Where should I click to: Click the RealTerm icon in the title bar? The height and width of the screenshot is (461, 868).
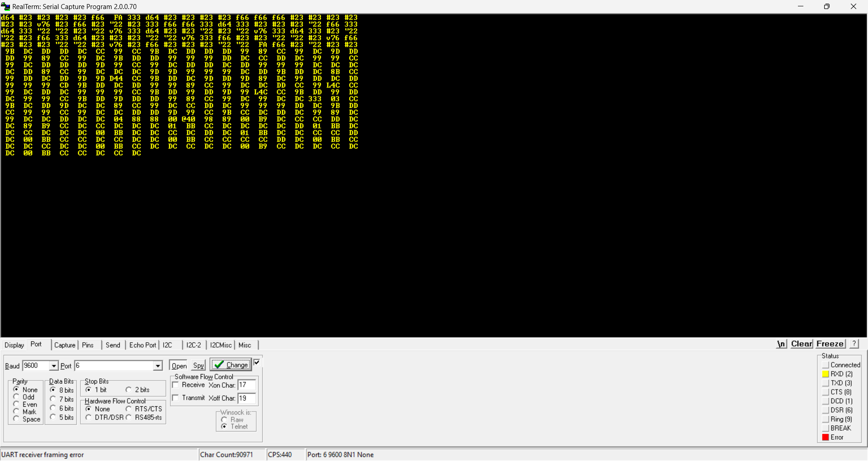coord(6,6)
